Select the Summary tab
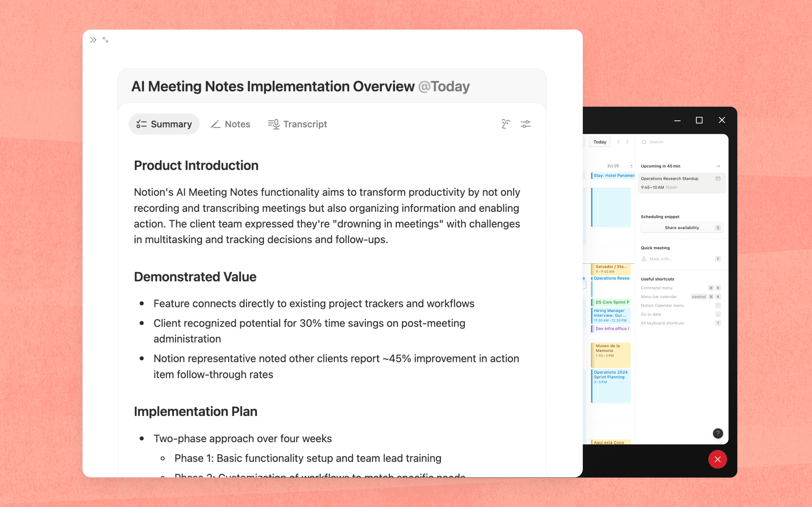The image size is (812, 507). [164, 124]
